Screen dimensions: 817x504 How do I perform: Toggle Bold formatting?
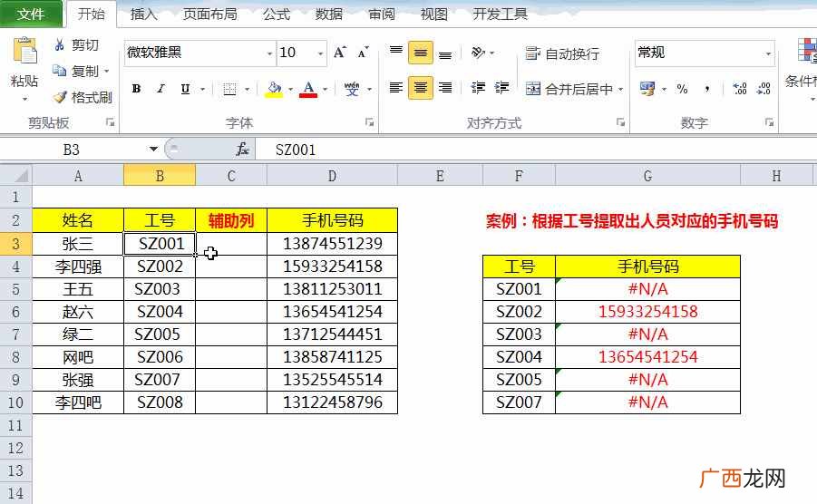tap(137, 89)
